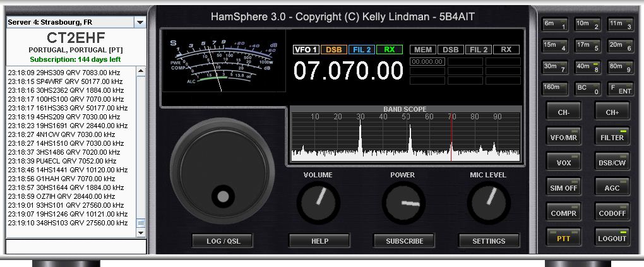
Task: Open the server selection dropdown arrow
Action: click(x=140, y=22)
